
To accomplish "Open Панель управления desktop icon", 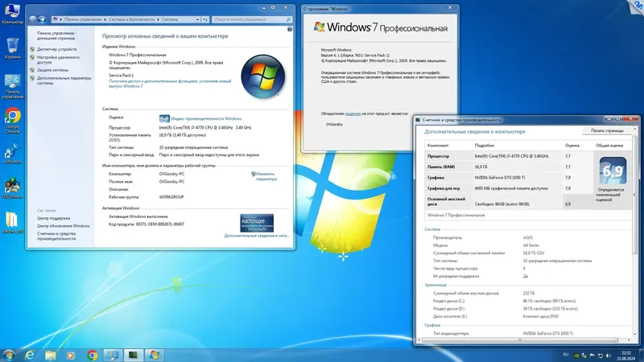I will click(x=12, y=87).
